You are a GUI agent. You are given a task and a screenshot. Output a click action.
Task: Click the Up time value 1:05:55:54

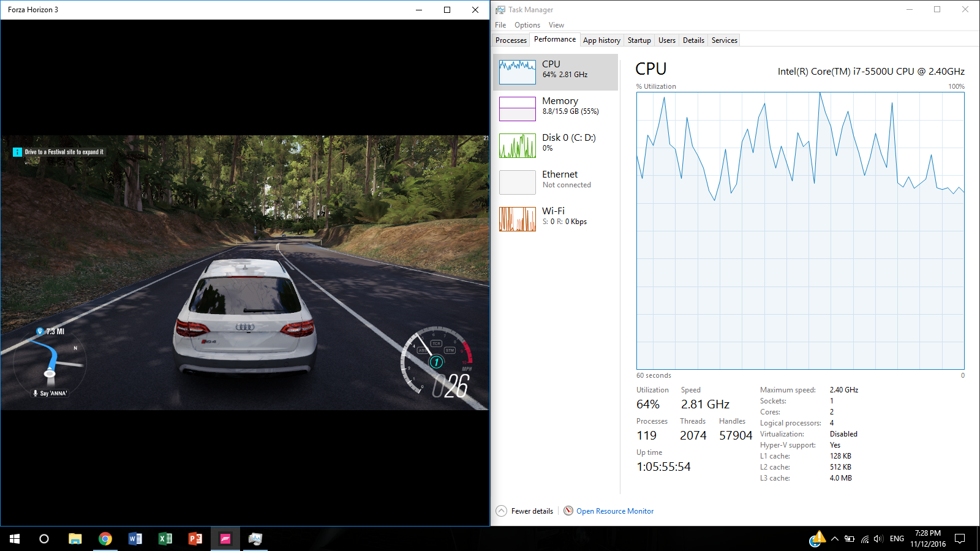coord(663,467)
